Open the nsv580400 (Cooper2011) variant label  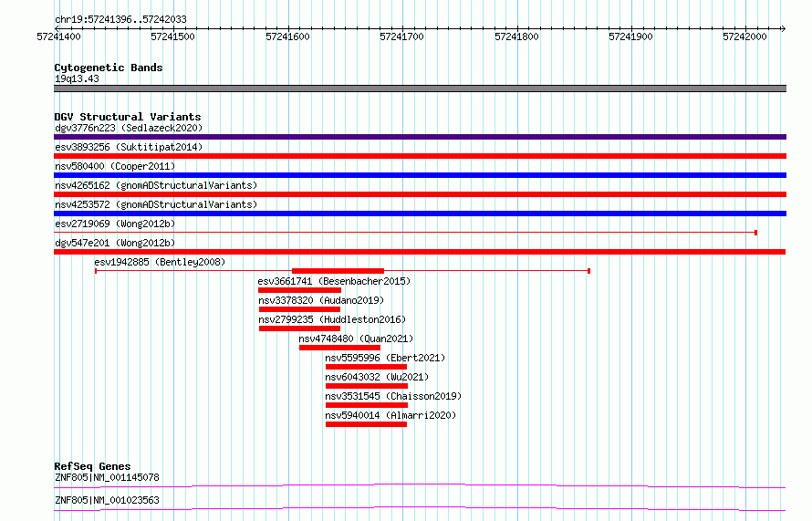click(115, 166)
